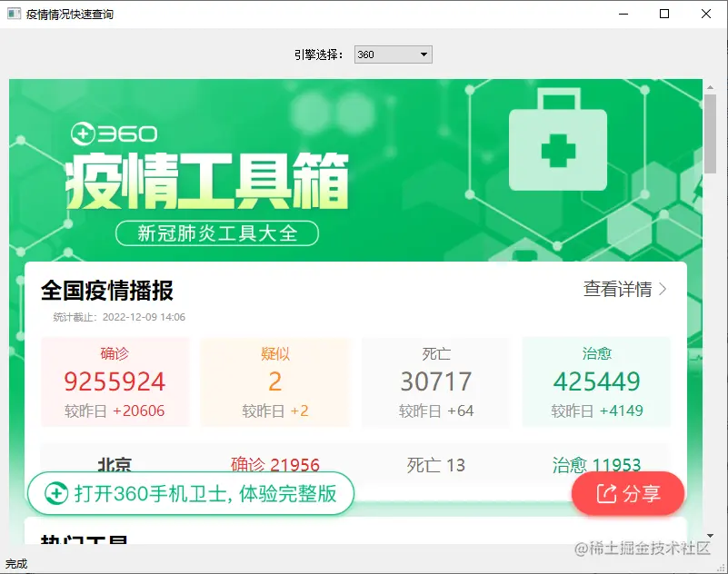Minimize the 疫情情况快速查询 window
Screen dimensions: 728x574
coord(623,14)
